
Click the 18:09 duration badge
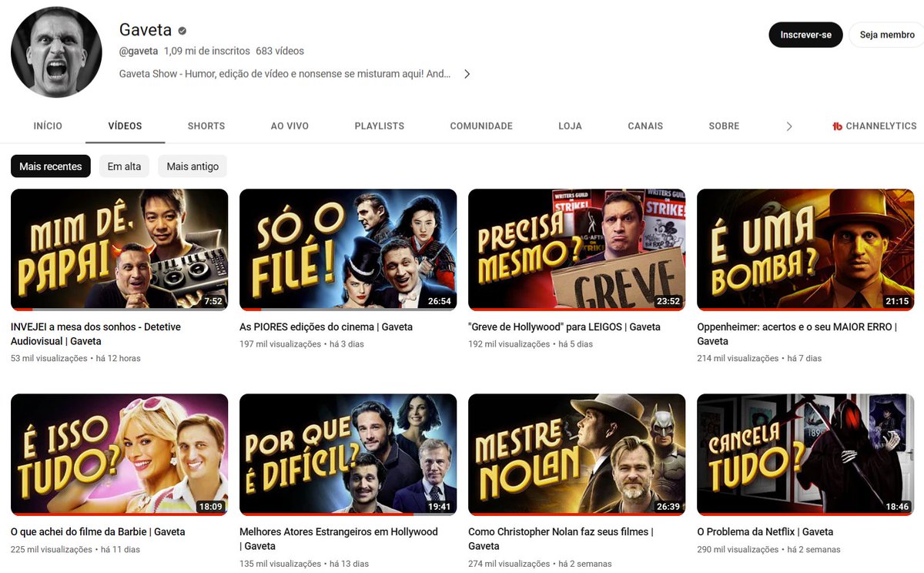(211, 507)
